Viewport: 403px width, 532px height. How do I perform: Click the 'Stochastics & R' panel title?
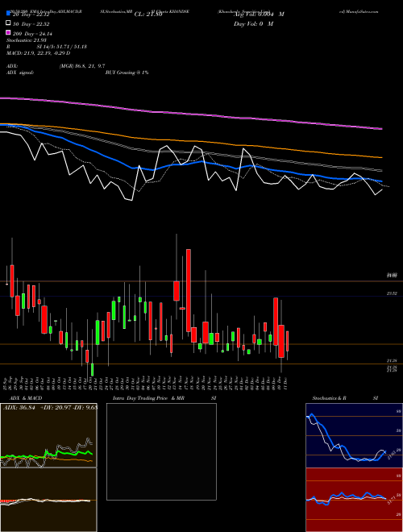tap(329, 398)
